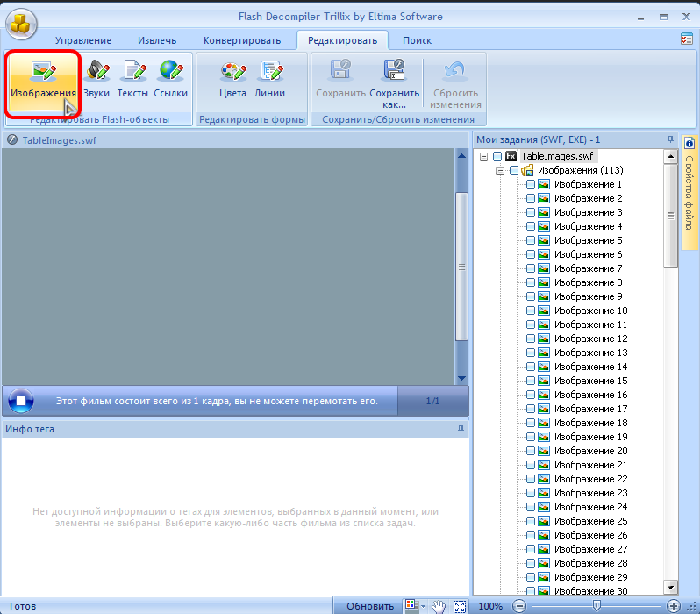Switch to the Извлечь tab
This screenshot has height=614, width=700.
(157, 40)
